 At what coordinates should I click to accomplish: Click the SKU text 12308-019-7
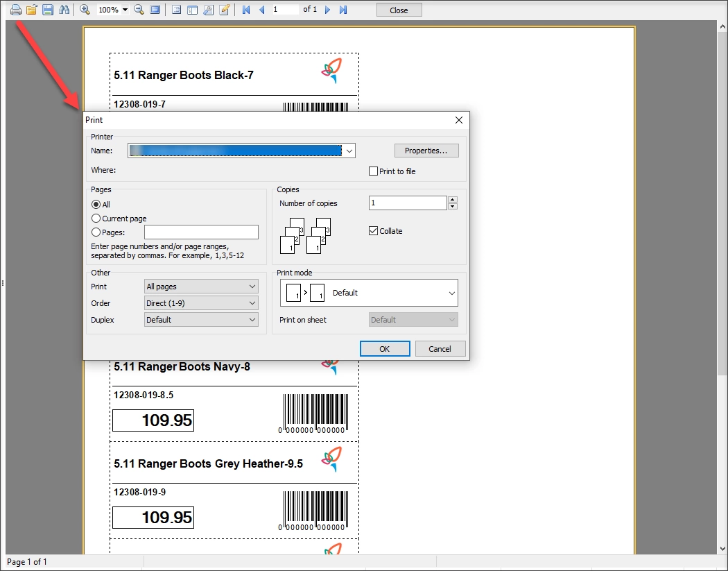[140, 104]
